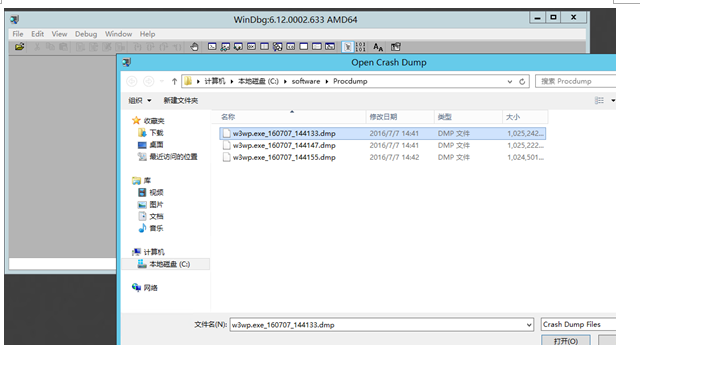Click the Cut icon in WinDbg toolbar
The image size is (706, 368).
(x=37, y=47)
